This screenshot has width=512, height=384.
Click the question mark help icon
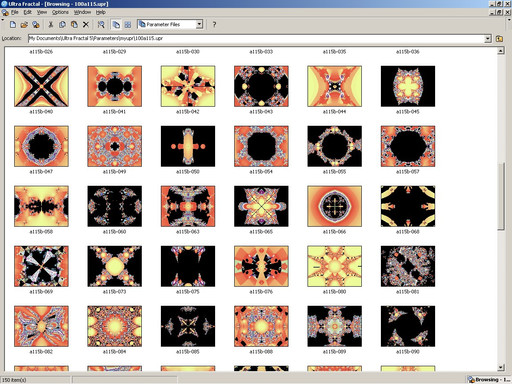tap(214, 24)
